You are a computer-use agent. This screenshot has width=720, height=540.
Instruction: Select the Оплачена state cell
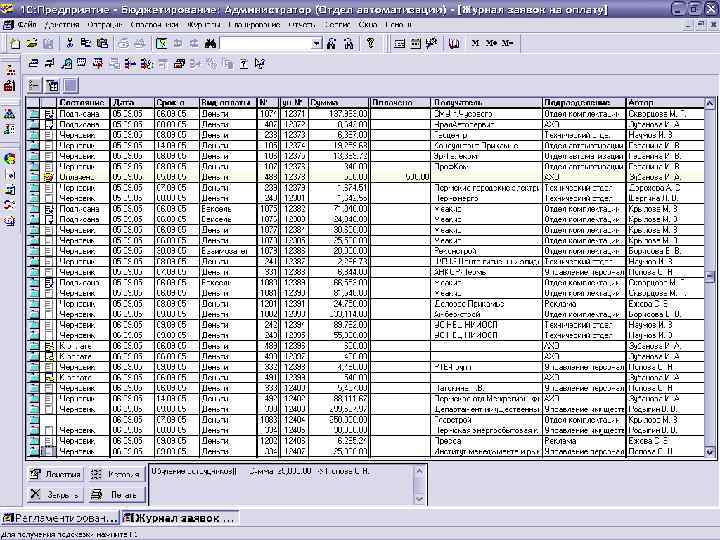(83, 177)
